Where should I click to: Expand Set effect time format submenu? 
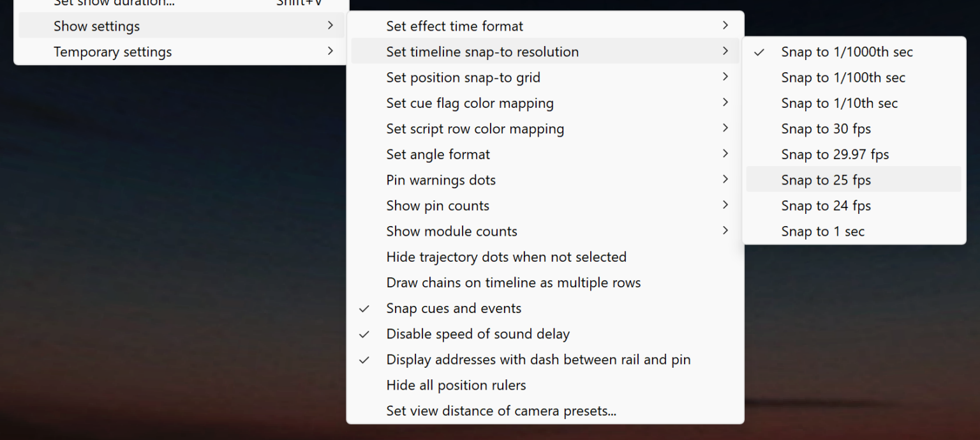coord(454,26)
